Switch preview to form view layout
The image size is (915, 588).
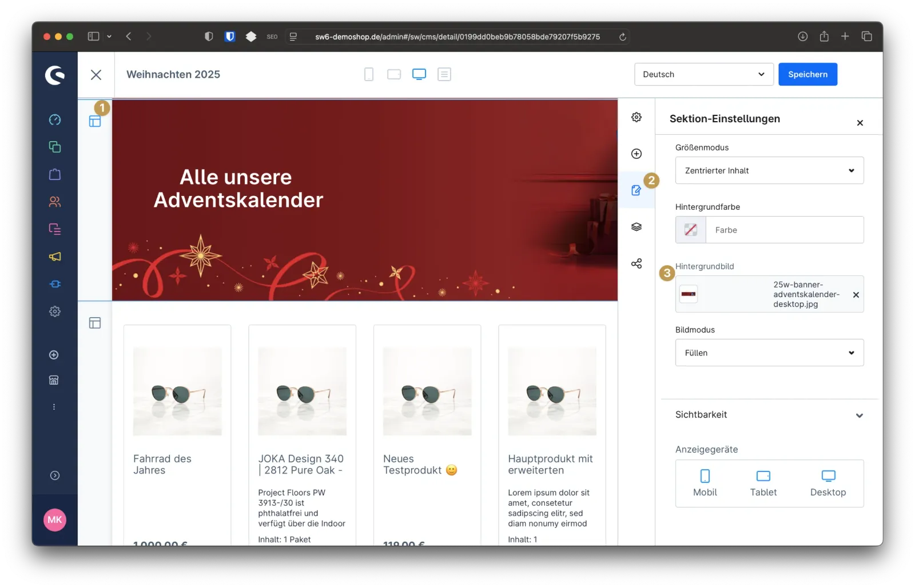(x=444, y=74)
